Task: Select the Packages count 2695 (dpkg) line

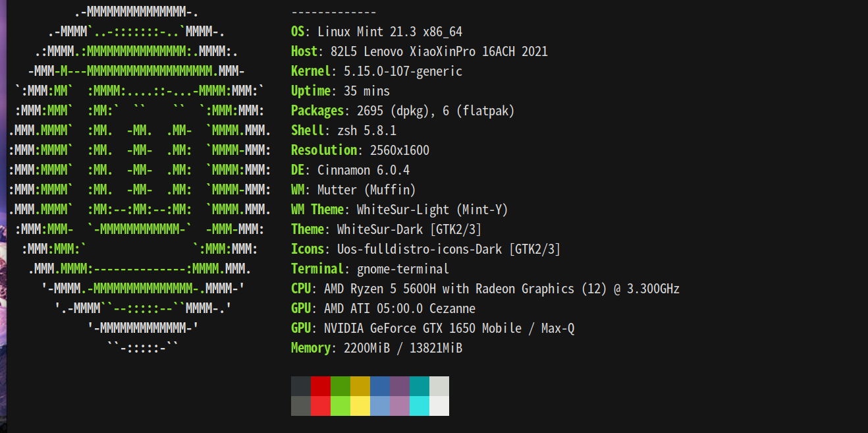Action: [x=403, y=111]
